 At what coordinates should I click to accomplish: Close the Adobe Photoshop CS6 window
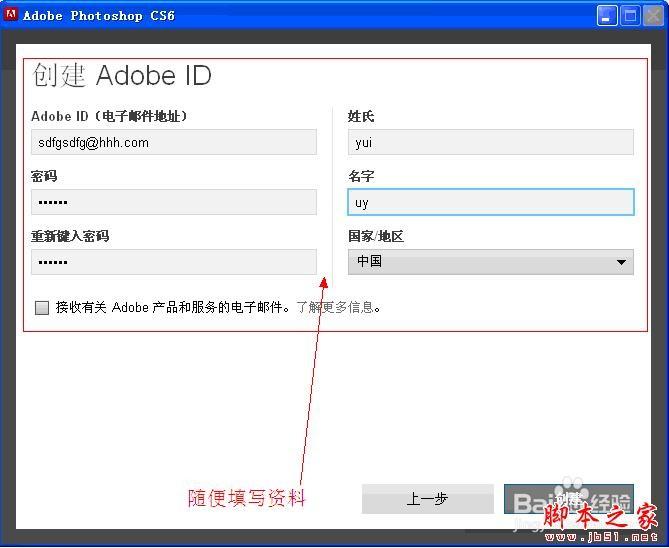tap(653, 16)
